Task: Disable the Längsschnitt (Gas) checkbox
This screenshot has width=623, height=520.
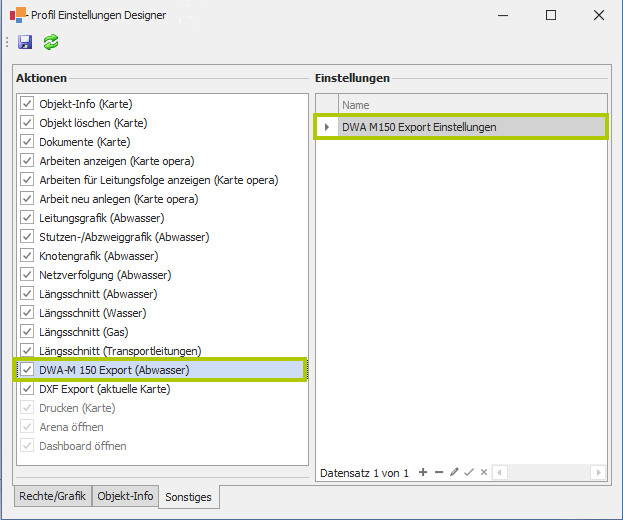Action: tap(27, 332)
